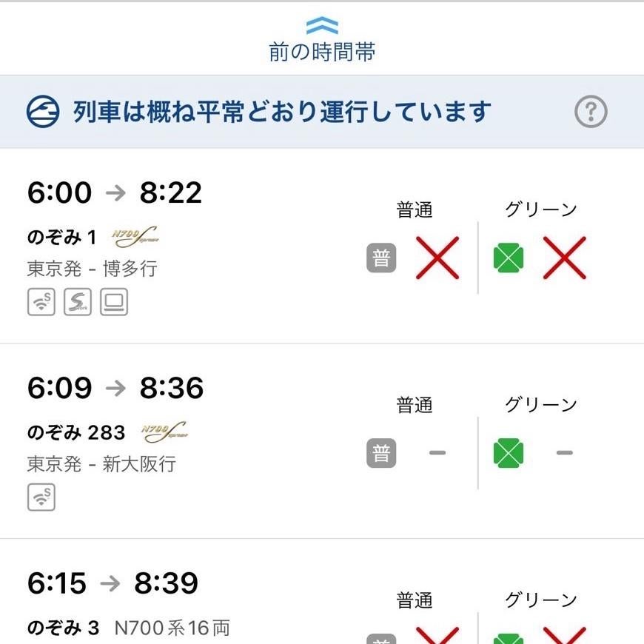Tap the gray 普 badge for Nozomi 1
The height and width of the screenshot is (644, 644).
pyautogui.click(x=381, y=258)
